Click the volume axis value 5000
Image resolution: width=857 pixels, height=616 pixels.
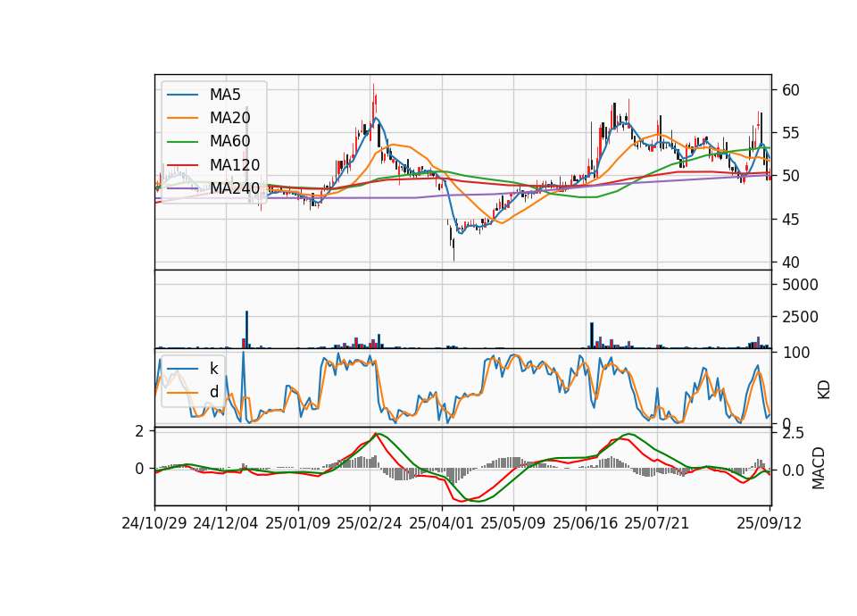coord(800,285)
